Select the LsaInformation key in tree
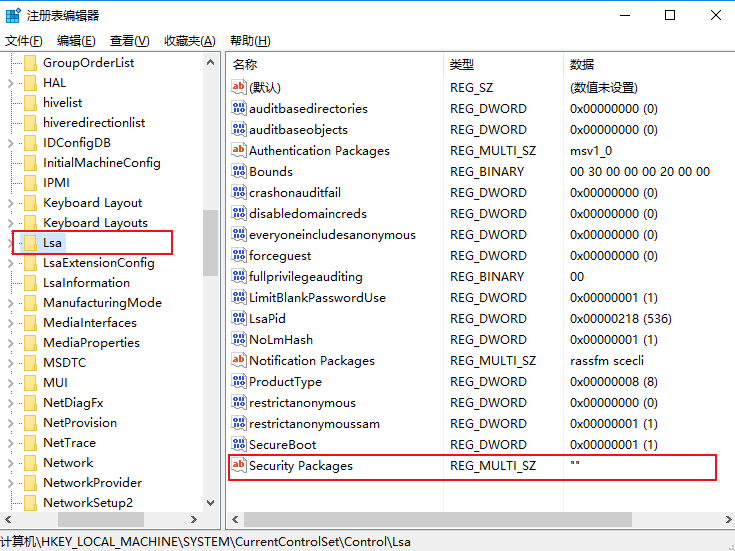The image size is (735, 551). (x=86, y=283)
